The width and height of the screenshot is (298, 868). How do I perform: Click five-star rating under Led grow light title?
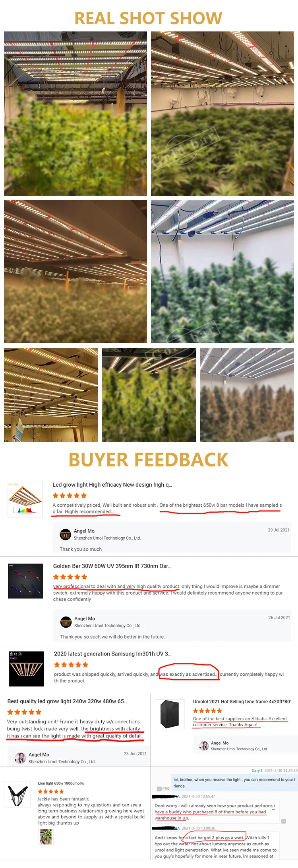(70, 495)
